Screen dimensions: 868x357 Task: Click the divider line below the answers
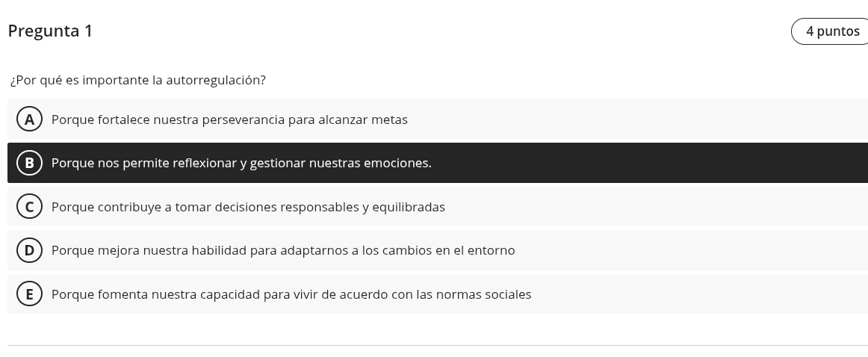point(437,345)
